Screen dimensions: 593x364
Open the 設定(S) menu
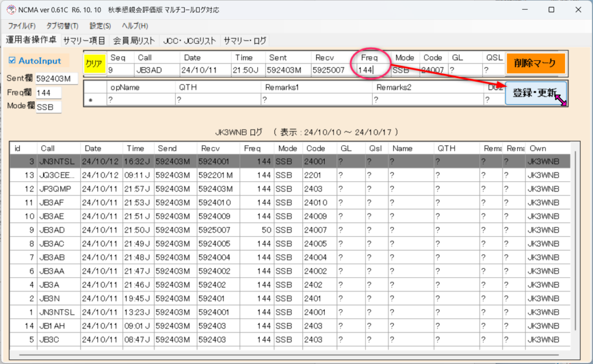point(100,26)
